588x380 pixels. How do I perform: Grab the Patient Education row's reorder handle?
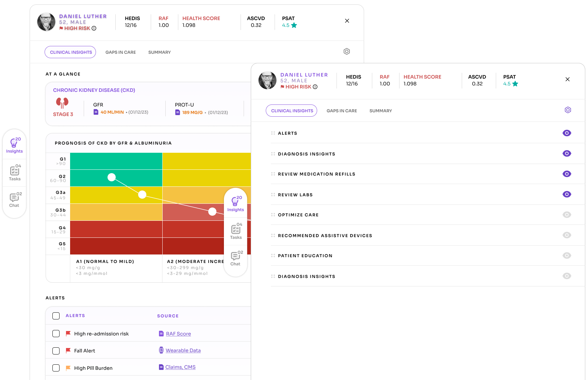pyautogui.click(x=273, y=255)
